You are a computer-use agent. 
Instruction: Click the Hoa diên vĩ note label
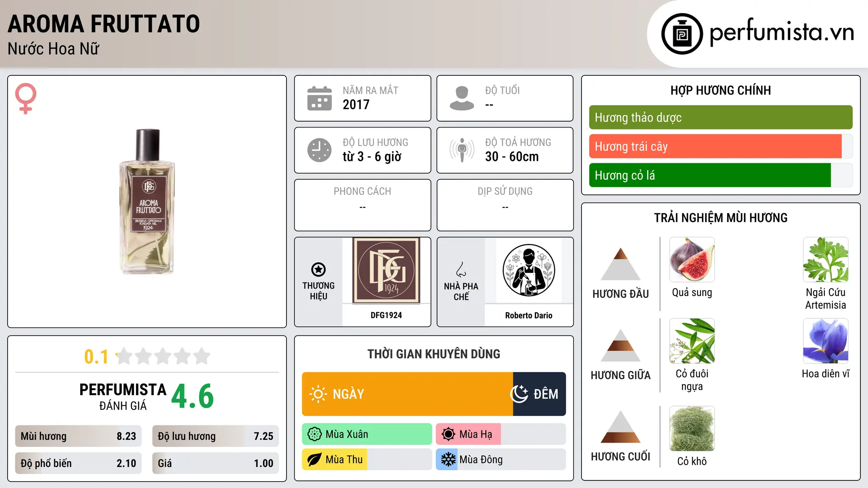pyautogui.click(x=826, y=374)
